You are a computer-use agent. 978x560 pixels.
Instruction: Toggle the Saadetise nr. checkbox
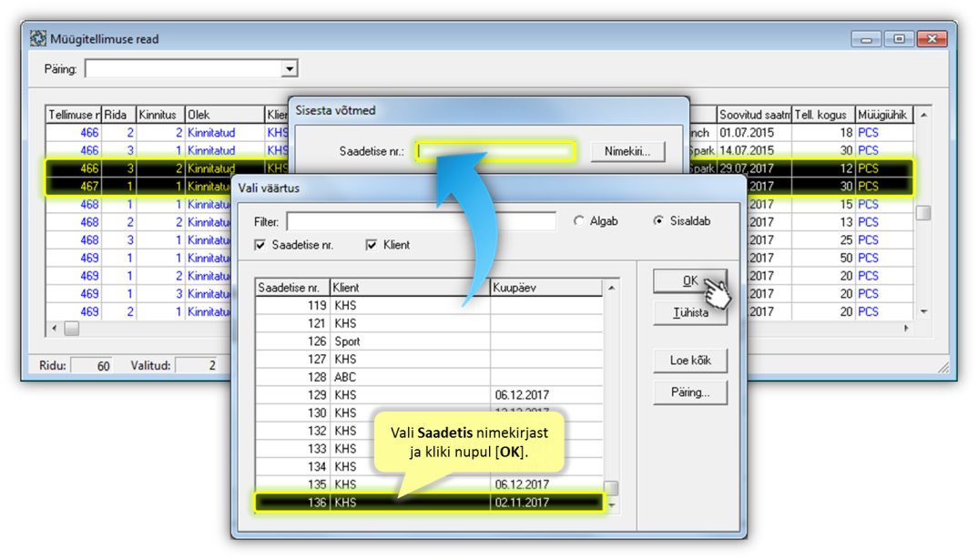point(260,245)
